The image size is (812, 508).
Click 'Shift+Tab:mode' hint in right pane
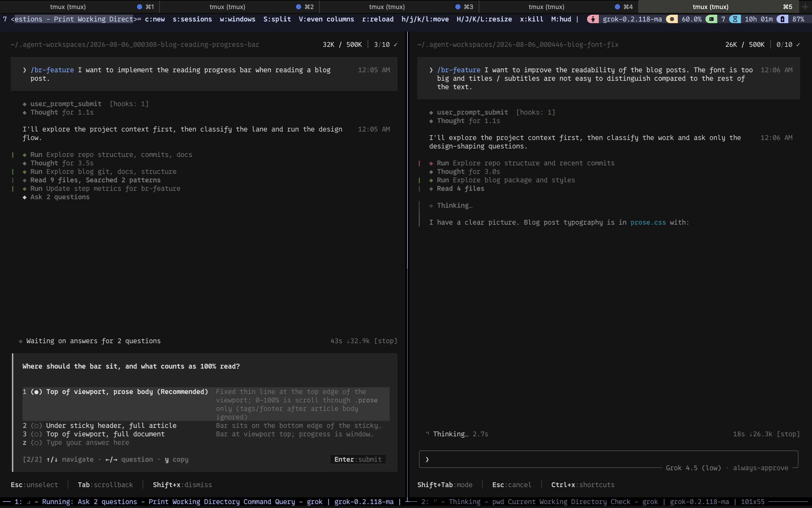pyautogui.click(x=445, y=485)
